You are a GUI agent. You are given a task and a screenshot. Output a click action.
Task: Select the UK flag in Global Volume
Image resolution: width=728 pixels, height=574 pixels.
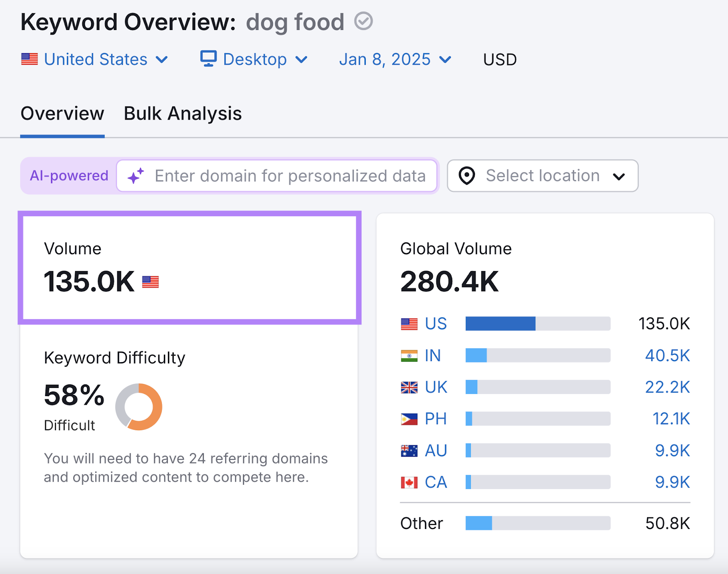(408, 387)
